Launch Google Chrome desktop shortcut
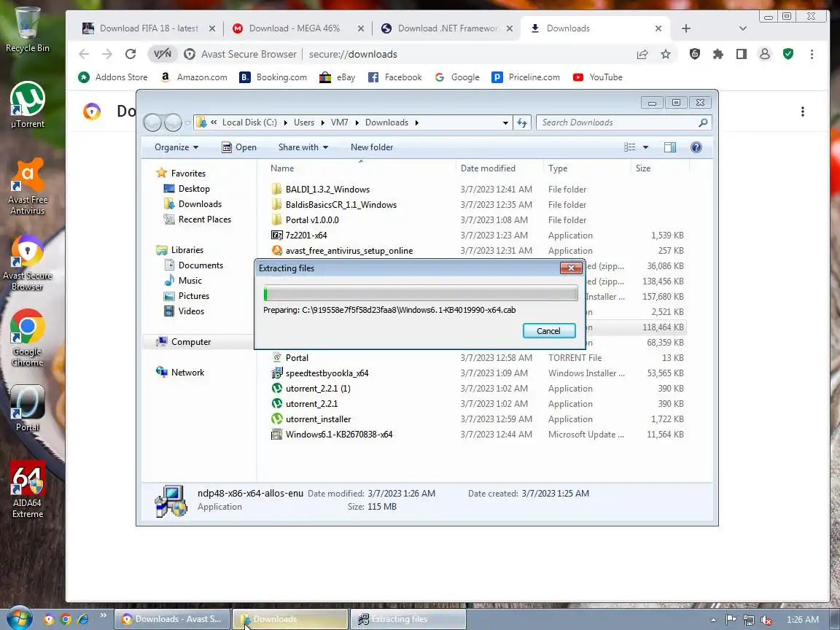This screenshot has height=630, width=840. (x=27, y=338)
